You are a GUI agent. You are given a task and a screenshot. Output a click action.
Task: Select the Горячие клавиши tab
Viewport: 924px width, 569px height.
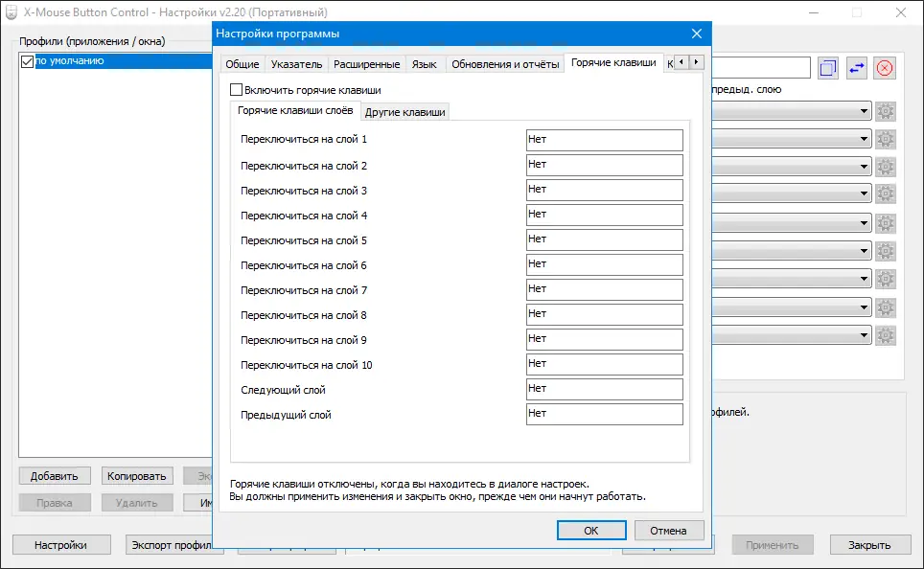[x=613, y=62]
